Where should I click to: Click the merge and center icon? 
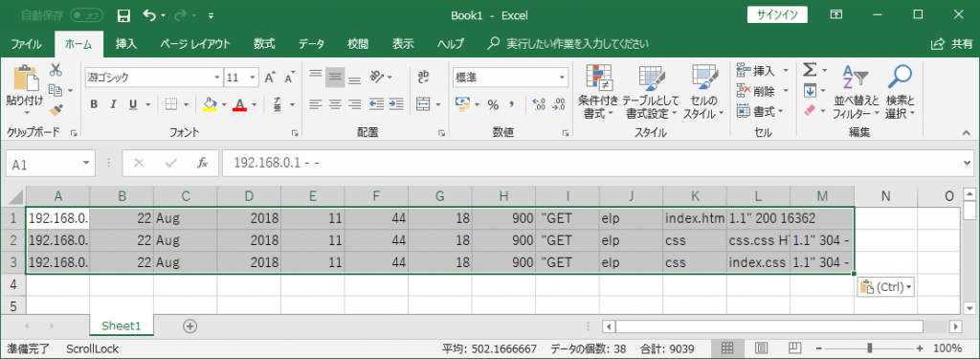click(x=424, y=103)
